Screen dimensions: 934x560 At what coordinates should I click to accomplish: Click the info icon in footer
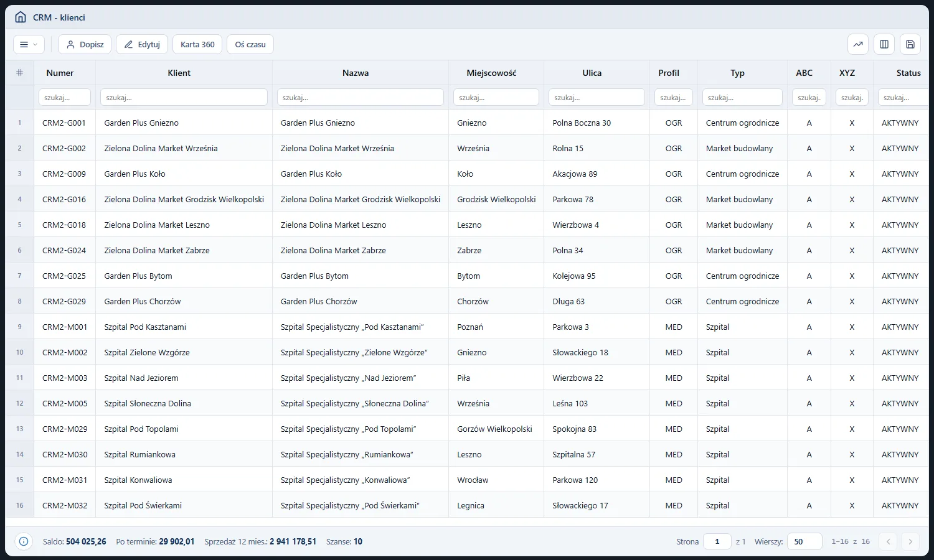pyautogui.click(x=24, y=541)
